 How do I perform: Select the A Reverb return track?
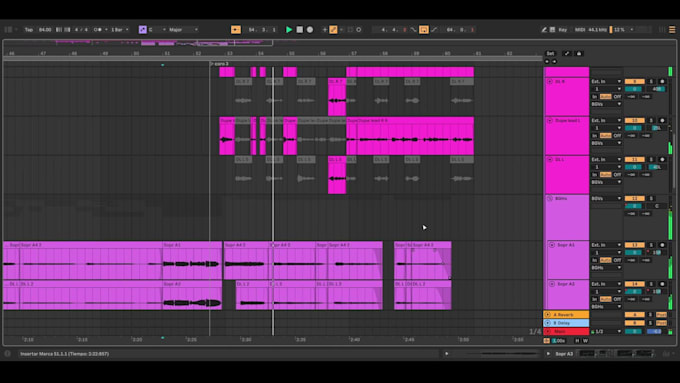point(566,314)
